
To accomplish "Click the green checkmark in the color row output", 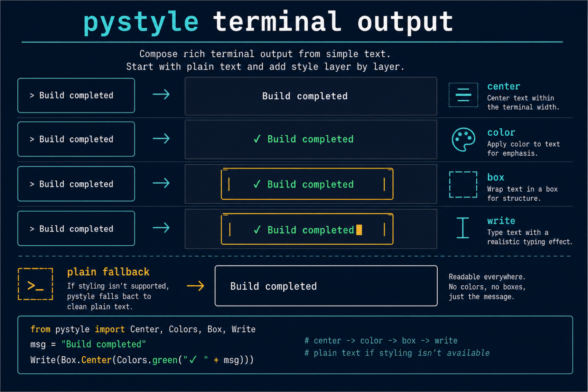I will click(257, 139).
